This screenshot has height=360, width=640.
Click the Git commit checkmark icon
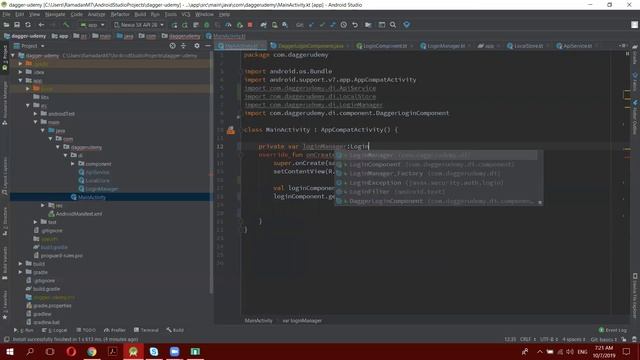pyautogui.click(x=322, y=25)
